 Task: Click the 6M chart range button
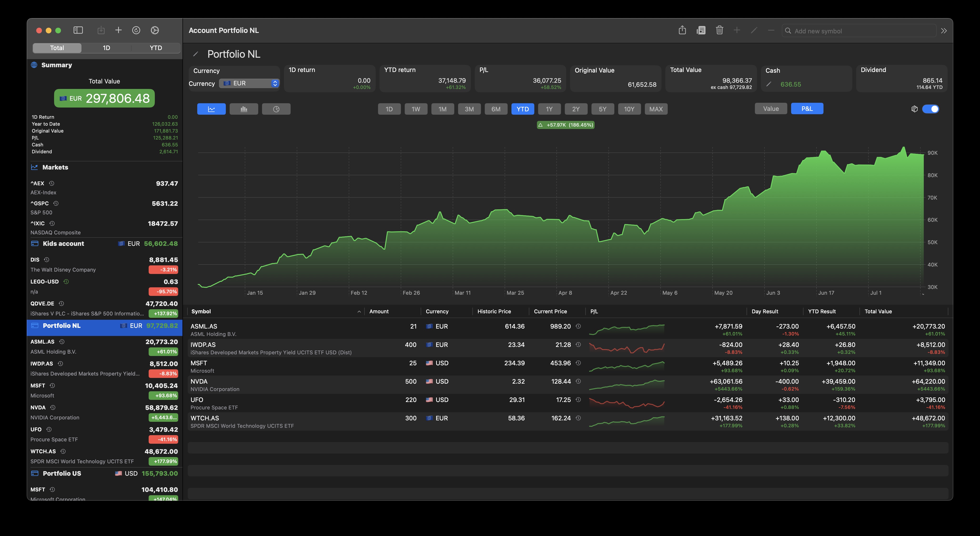point(496,109)
